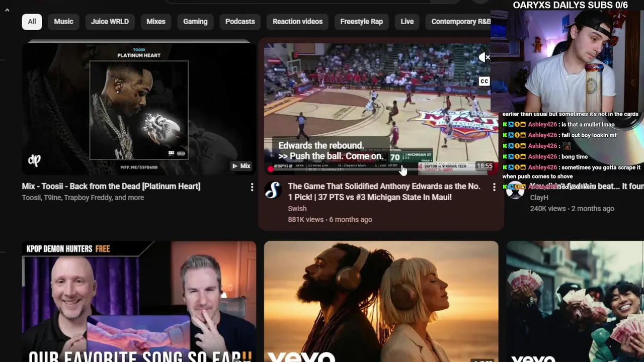The height and width of the screenshot is (362, 644).
Task: Filter by Reaction videos chip
Action: [x=297, y=22]
